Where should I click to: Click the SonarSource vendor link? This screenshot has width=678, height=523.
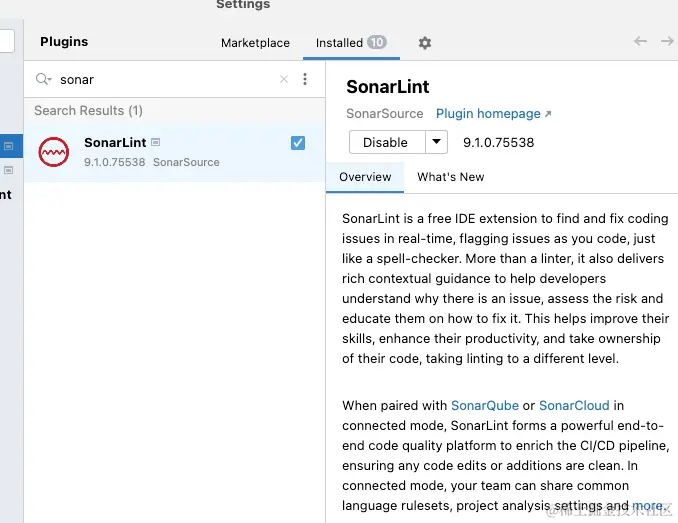(385, 114)
